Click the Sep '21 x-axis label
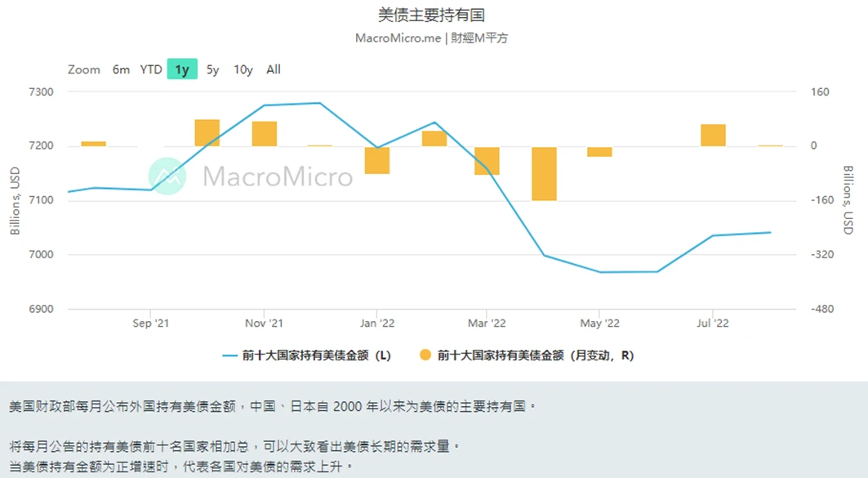 point(151,324)
